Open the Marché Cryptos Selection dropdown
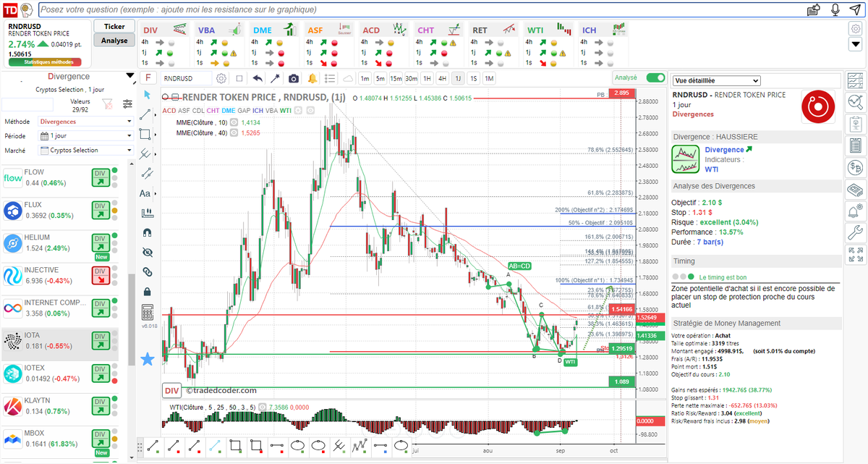 point(86,151)
